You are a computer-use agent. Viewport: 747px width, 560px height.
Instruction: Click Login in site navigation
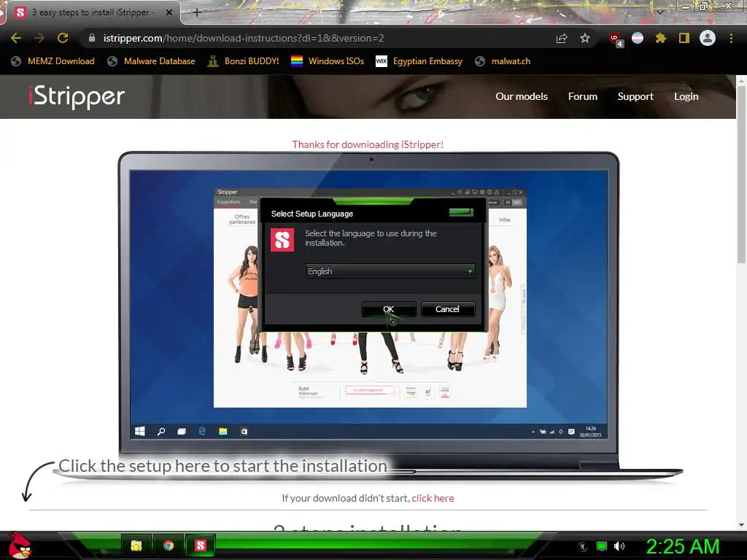686,96
